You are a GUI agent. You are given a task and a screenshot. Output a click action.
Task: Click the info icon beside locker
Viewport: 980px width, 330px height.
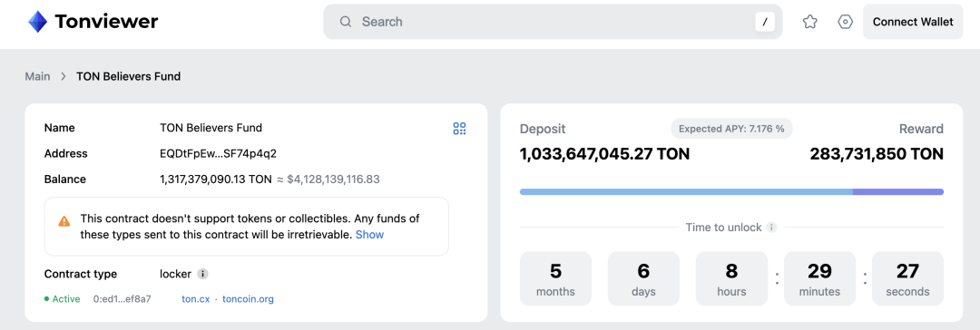point(202,274)
